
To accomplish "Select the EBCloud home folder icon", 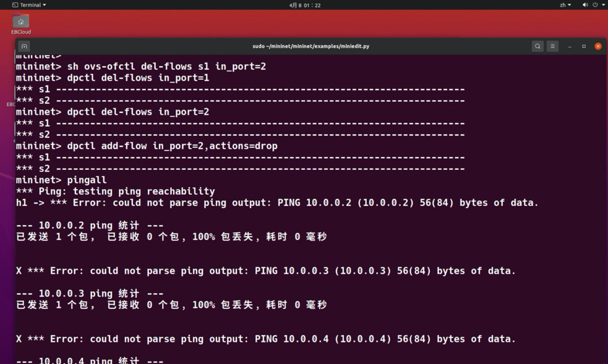I will [x=21, y=22].
